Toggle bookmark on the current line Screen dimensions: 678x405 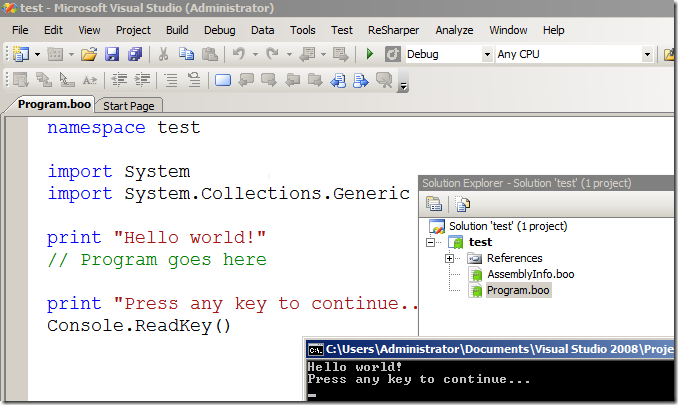223,80
